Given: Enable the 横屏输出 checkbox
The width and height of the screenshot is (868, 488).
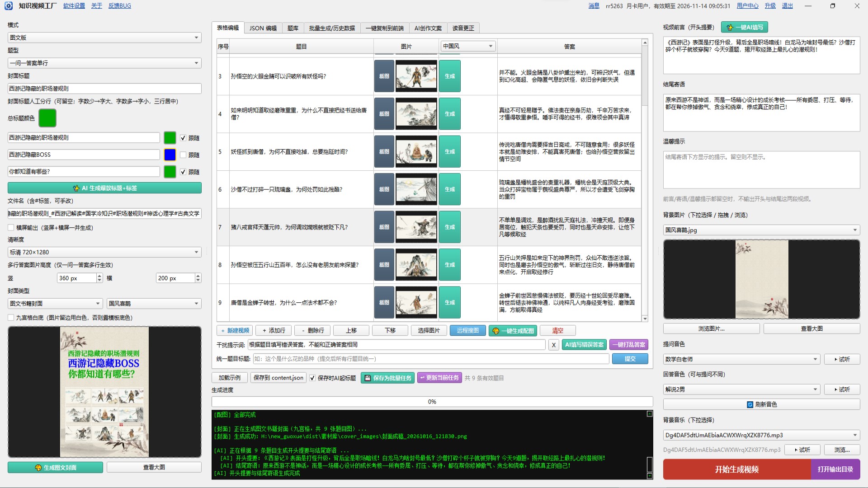Looking at the screenshot, I should pos(11,228).
